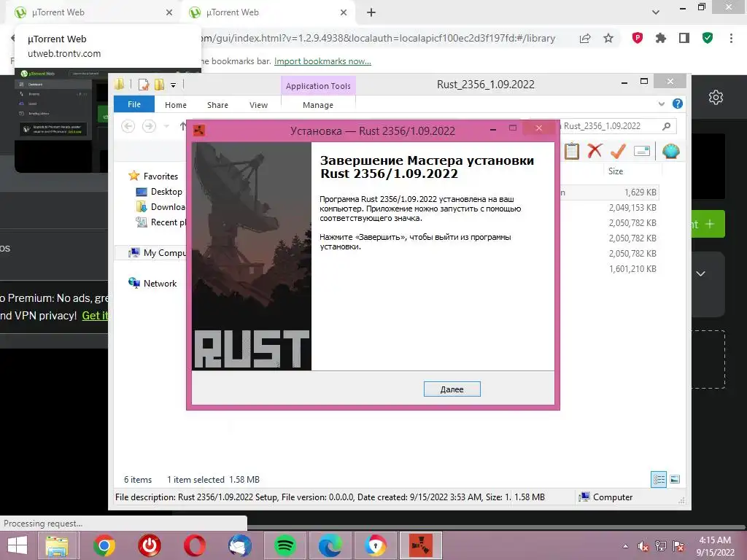This screenshot has height=560, width=747.
Task: Click the muted volume tray icon
Action: pyautogui.click(x=643, y=546)
